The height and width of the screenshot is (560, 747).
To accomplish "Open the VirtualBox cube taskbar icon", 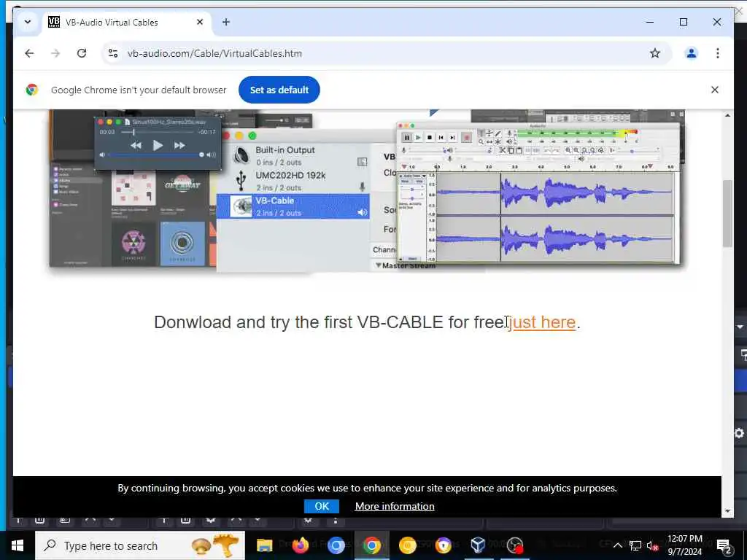I will (479, 545).
